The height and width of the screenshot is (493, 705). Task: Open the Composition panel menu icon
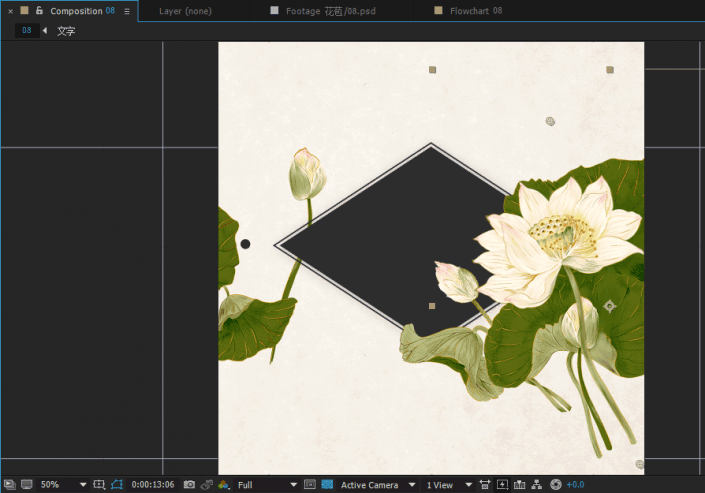[x=127, y=11]
